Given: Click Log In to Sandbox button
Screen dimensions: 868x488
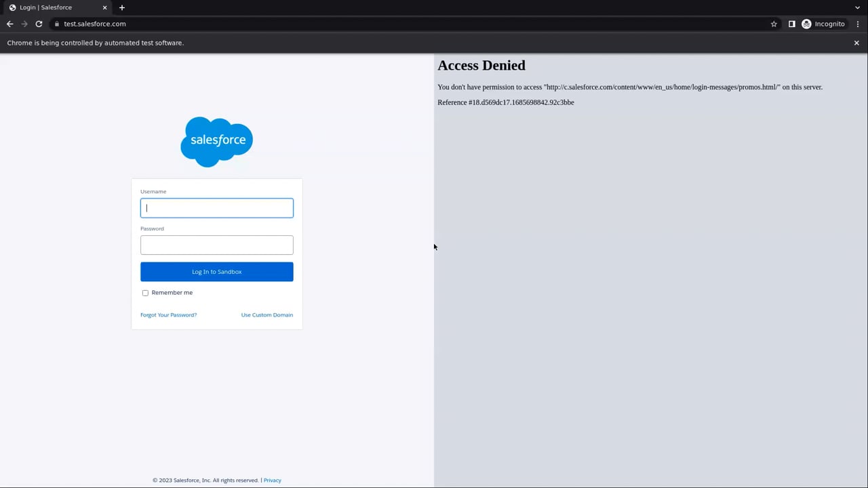Looking at the screenshot, I should [217, 272].
